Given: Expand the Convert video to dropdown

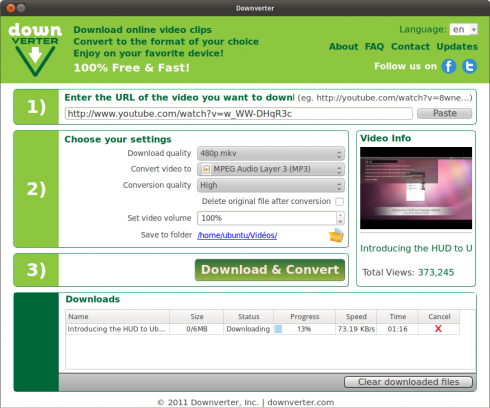Looking at the screenshot, I should tap(271, 169).
